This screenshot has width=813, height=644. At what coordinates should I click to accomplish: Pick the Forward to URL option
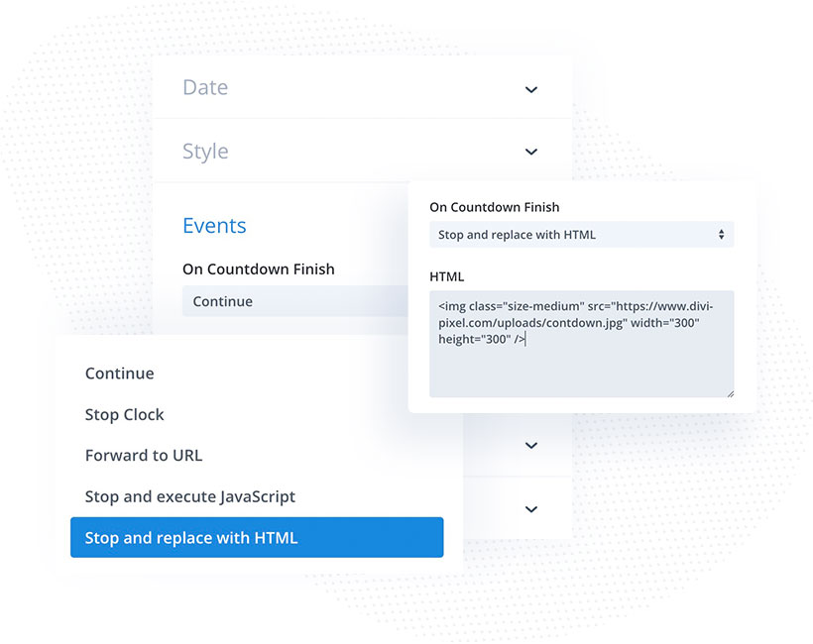click(x=144, y=456)
